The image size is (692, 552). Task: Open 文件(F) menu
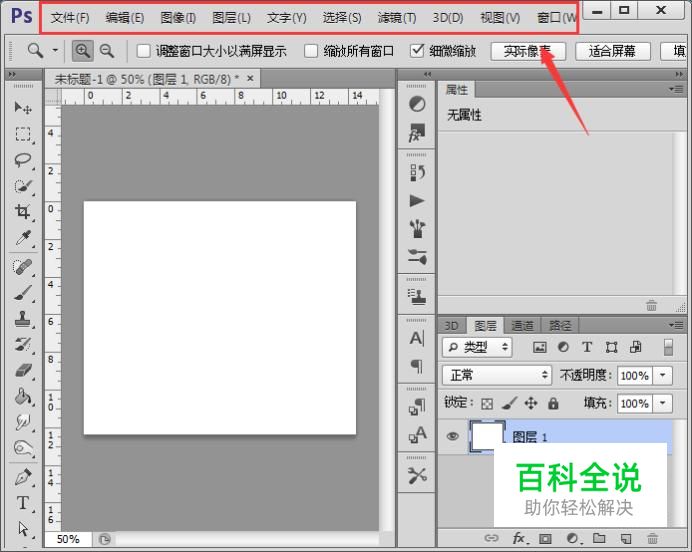(x=70, y=18)
